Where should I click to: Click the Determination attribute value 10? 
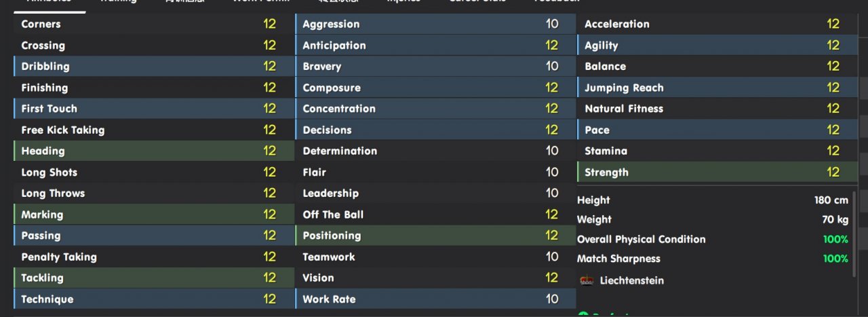[x=552, y=151]
